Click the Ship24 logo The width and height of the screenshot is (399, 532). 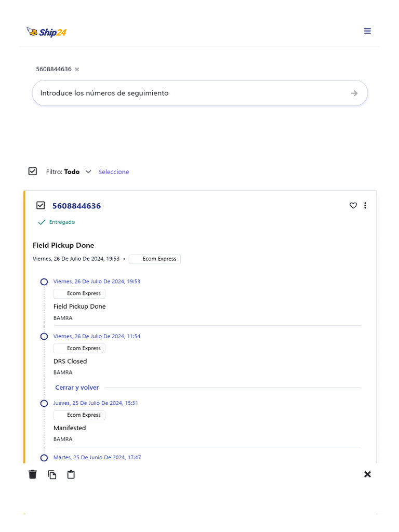point(47,32)
